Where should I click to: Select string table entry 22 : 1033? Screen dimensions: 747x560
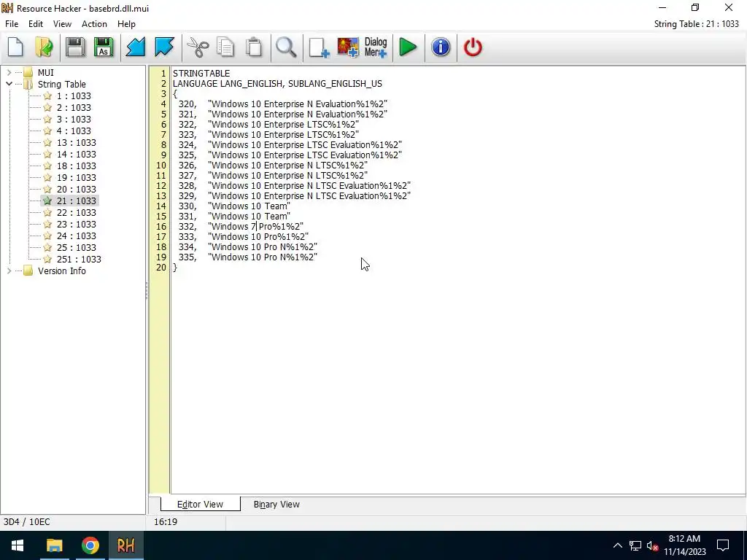(76, 212)
